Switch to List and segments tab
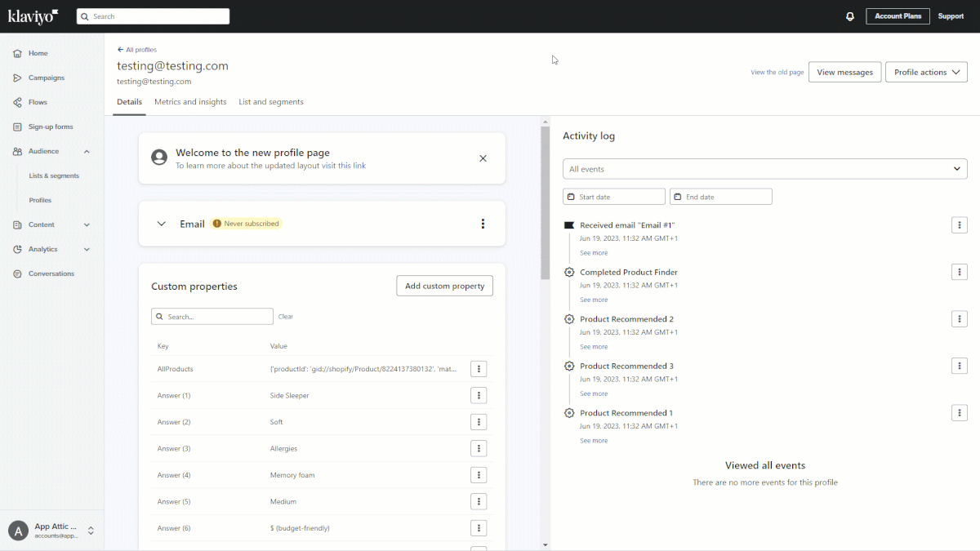The height and width of the screenshot is (551, 980). (271, 102)
